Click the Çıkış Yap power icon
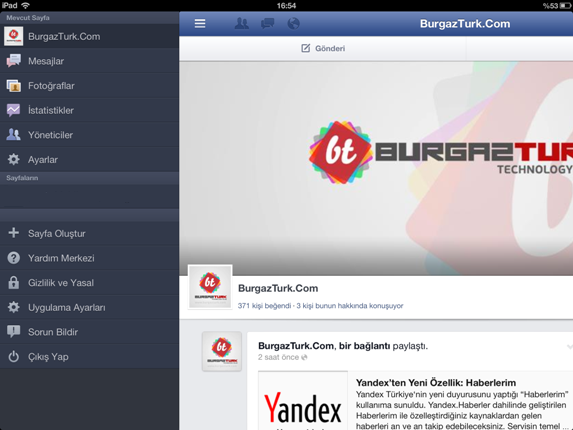573x430 pixels. pos(14,357)
